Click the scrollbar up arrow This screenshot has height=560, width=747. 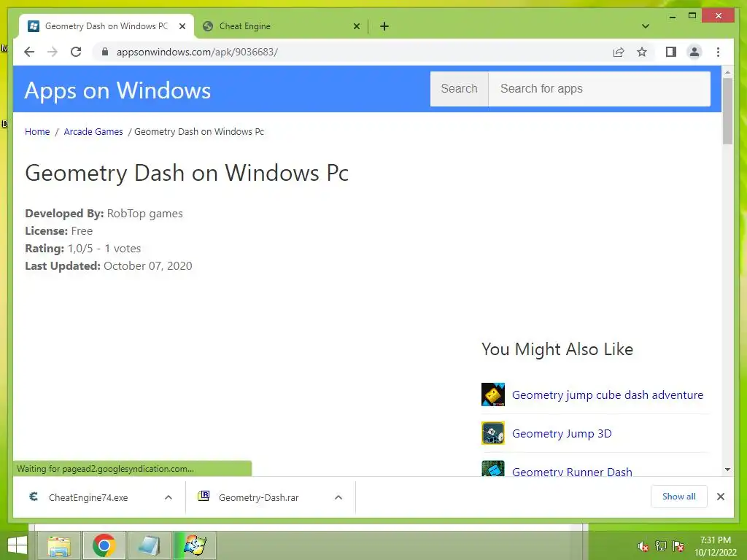727,72
